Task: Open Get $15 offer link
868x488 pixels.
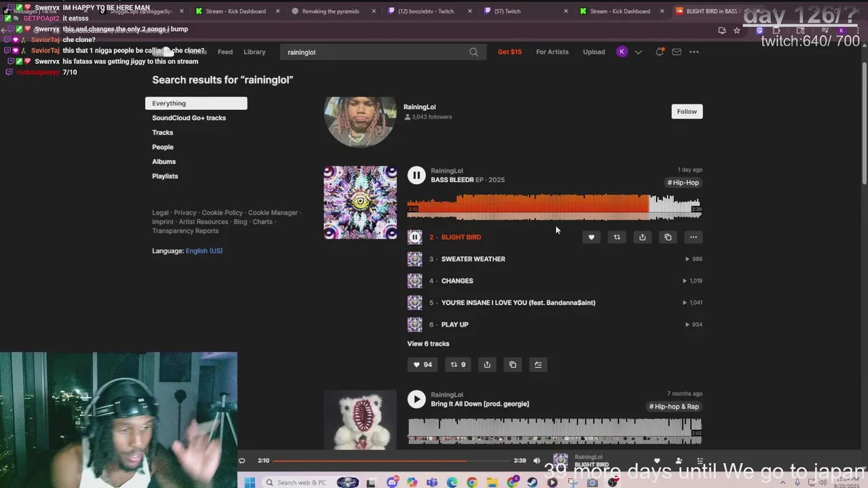Action: pos(510,52)
